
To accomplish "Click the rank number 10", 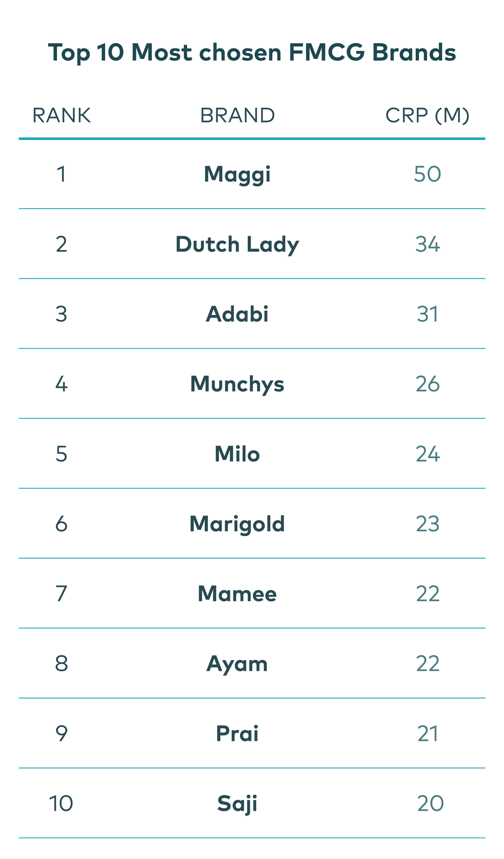I will [x=61, y=804].
